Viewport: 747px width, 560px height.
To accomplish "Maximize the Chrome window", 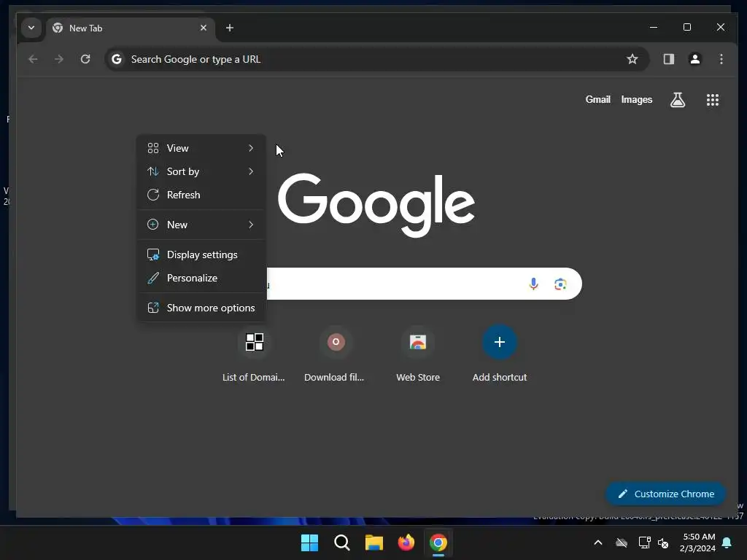I will pyautogui.click(x=687, y=27).
